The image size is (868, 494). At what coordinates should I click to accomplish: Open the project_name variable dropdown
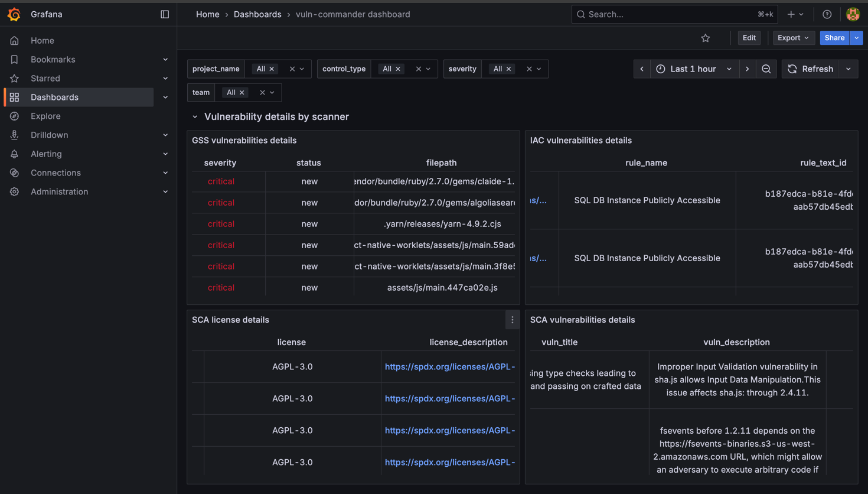tap(302, 69)
